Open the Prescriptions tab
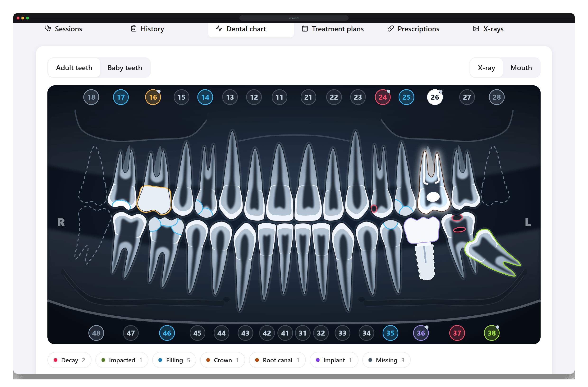The height and width of the screenshot is (387, 588). (x=413, y=29)
